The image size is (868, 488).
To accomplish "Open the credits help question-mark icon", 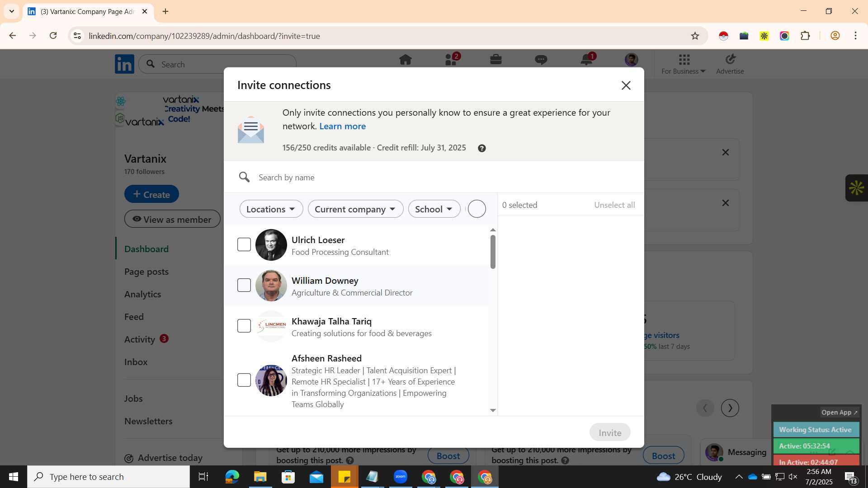I will [x=482, y=148].
